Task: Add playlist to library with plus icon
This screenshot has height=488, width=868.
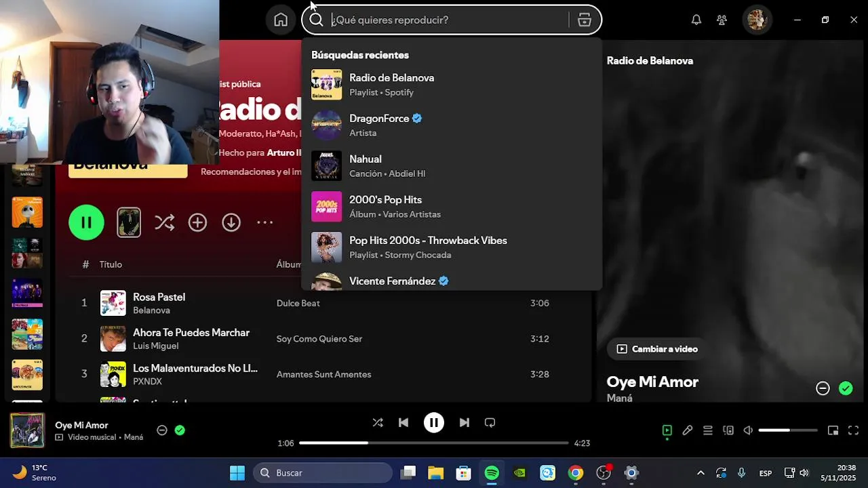Action: click(197, 222)
